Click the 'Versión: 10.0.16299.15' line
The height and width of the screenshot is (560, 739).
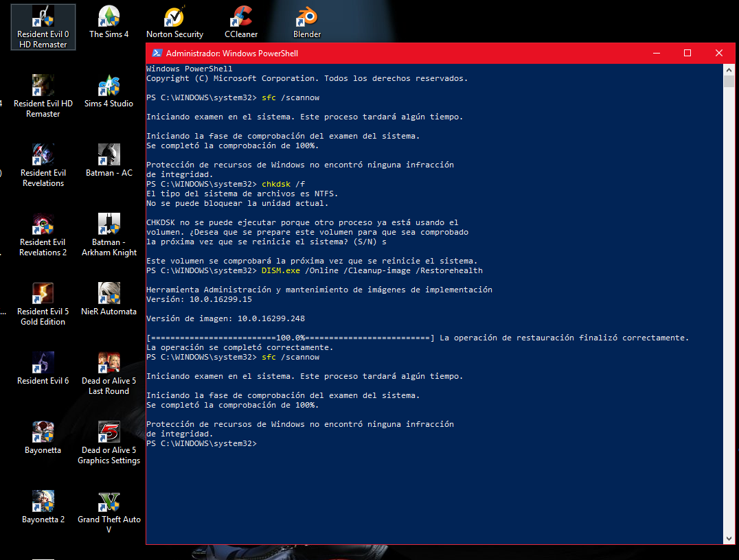coord(199,299)
